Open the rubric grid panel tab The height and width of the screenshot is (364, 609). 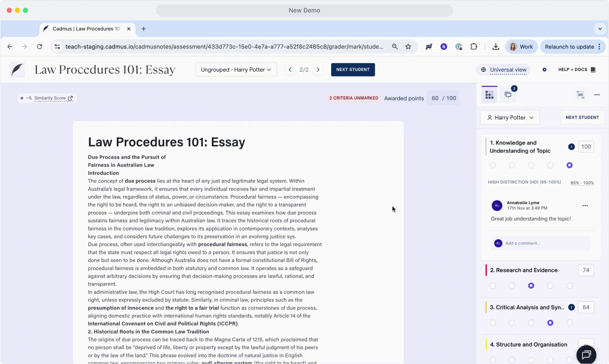[489, 95]
